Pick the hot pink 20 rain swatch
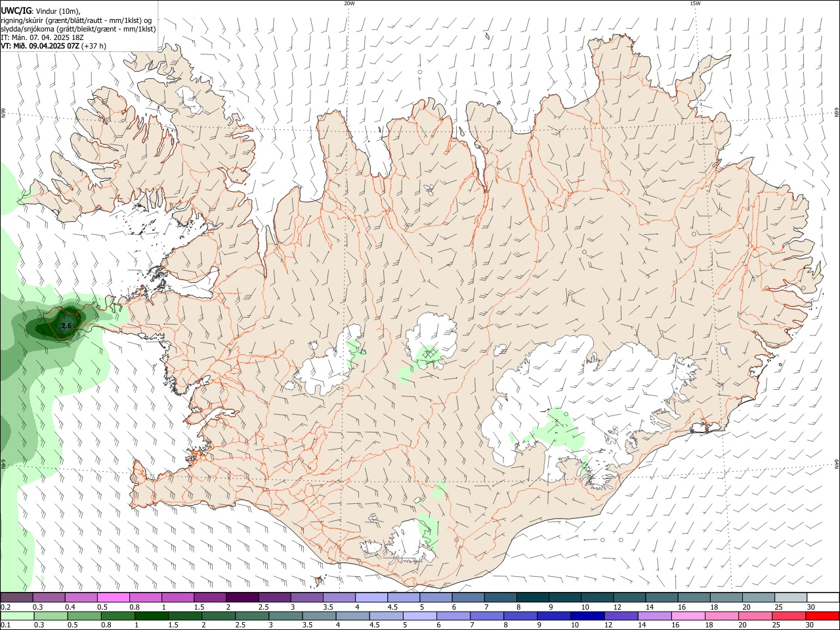The height and width of the screenshot is (630, 840). (x=755, y=616)
